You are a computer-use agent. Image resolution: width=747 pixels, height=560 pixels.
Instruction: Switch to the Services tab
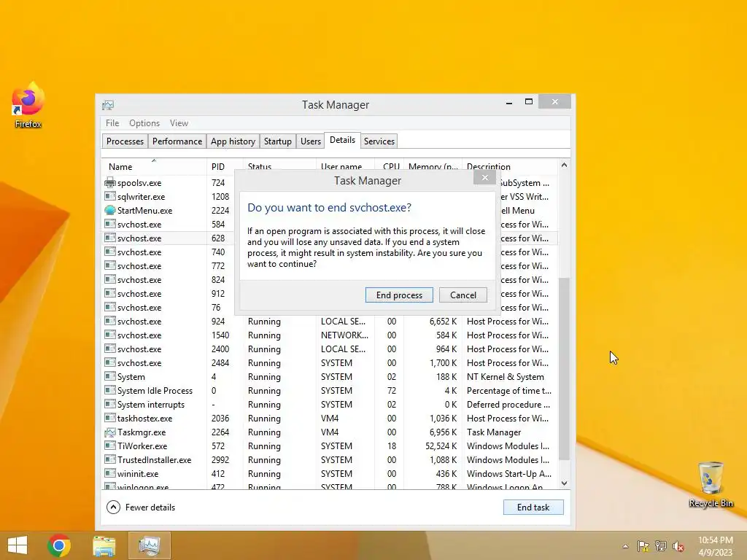coord(379,141)
